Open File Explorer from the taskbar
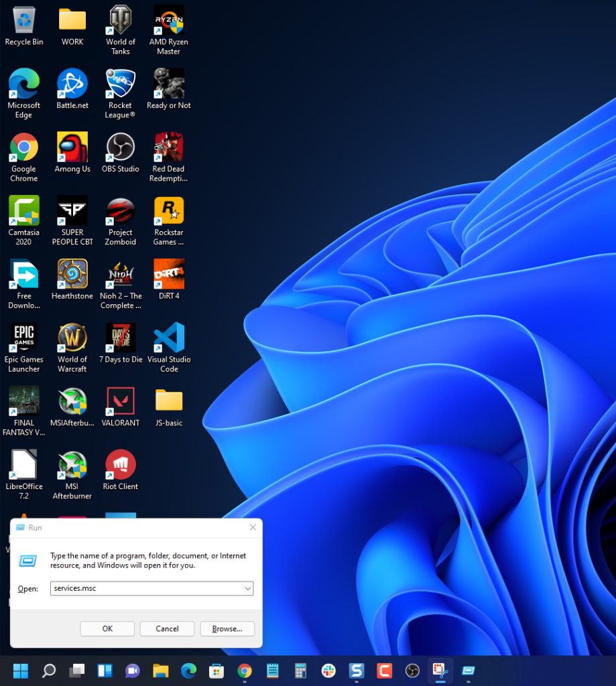The height and width of the screenshot is (686, 616). 161,671
